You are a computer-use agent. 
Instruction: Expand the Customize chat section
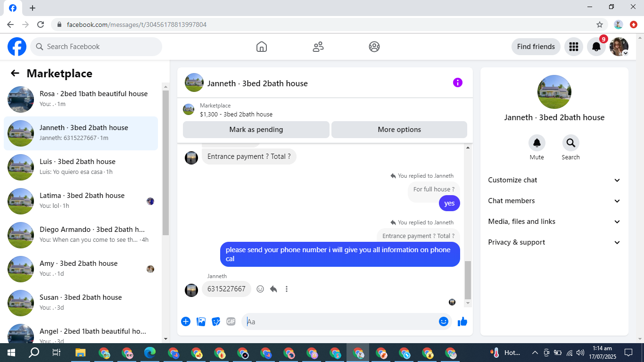(554, 180)
